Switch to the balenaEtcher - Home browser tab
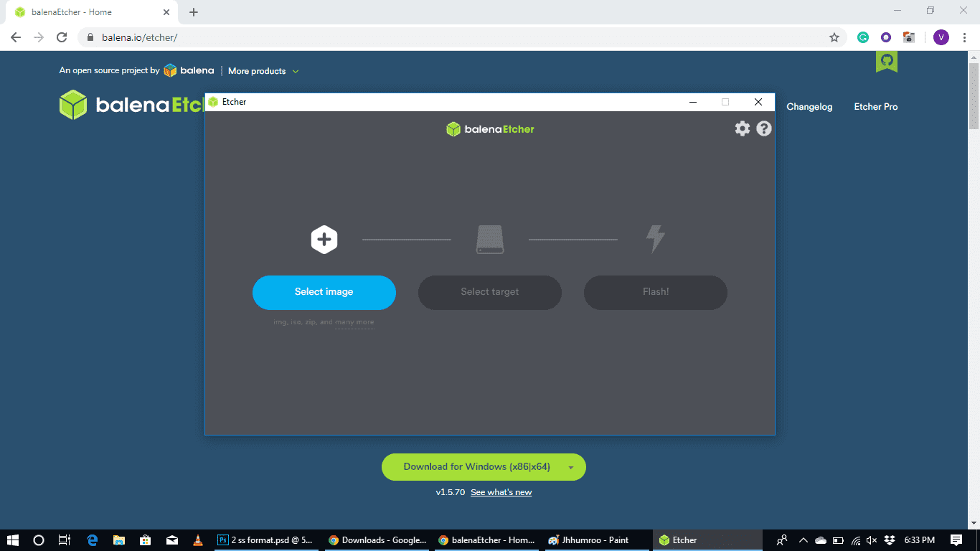Screen dimensions: 980x551 click(86, 11)
